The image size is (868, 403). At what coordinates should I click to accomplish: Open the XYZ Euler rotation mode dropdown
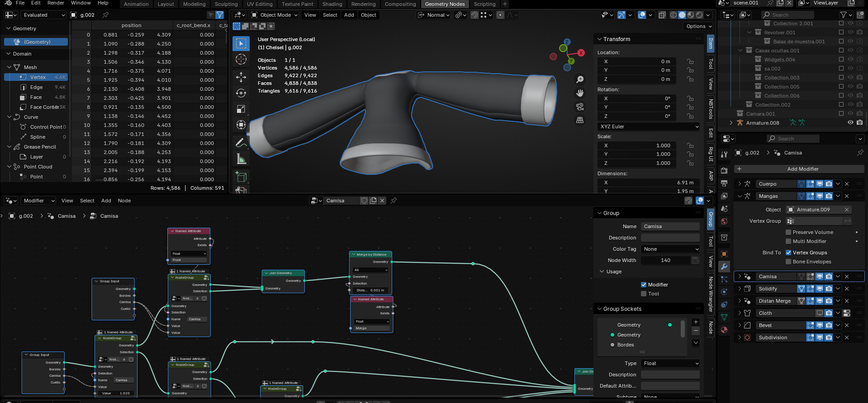click(x=649, y=127)
